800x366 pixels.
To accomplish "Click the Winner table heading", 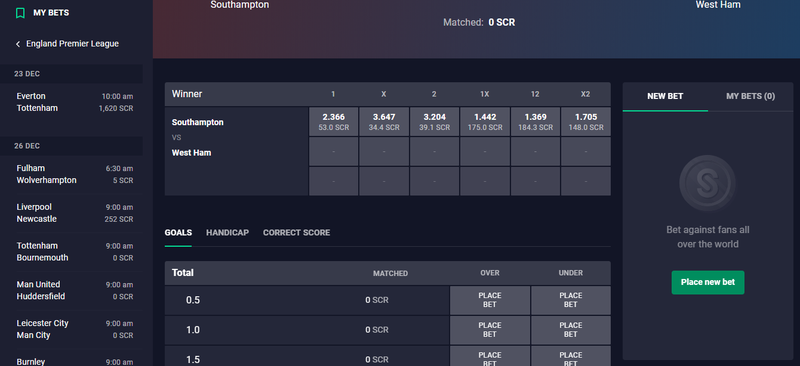I will tap(187, 94).
